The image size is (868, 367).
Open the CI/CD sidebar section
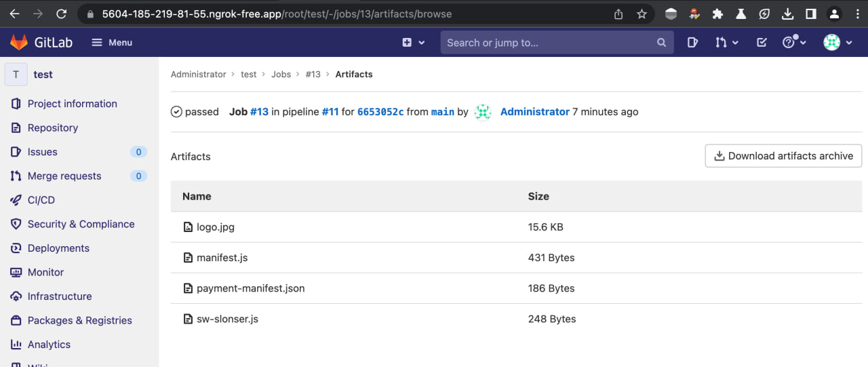(41, 200)
